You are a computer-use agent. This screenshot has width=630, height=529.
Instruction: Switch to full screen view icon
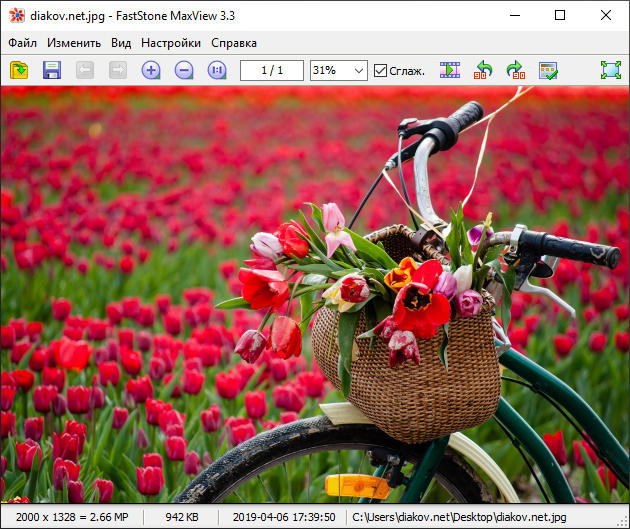pyautogui.click(x=611, y=70)
